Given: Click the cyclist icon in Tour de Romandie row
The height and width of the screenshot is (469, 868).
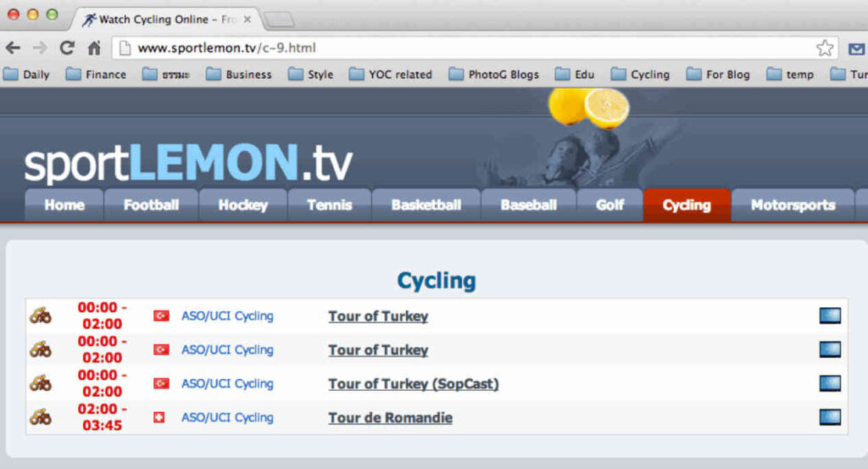Looking at the screenshot, I should pyautogui.click(x=41, y=417).
